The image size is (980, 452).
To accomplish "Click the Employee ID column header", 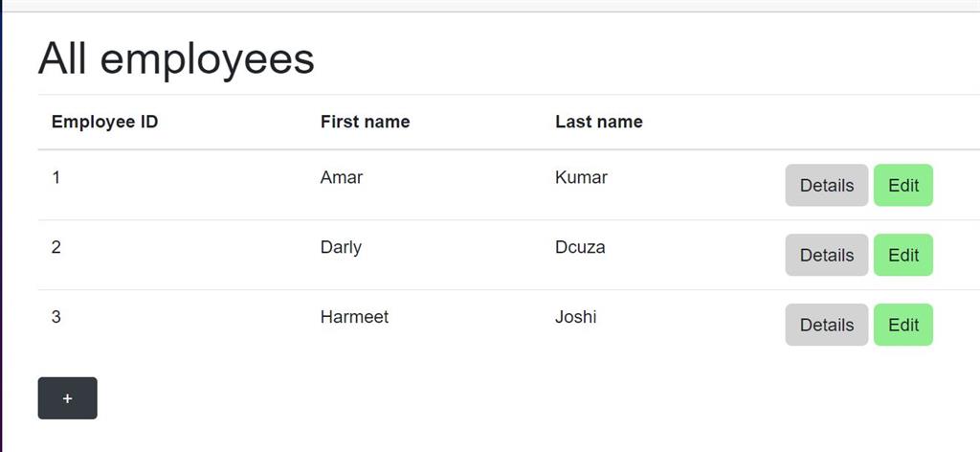I will point(105,122).
